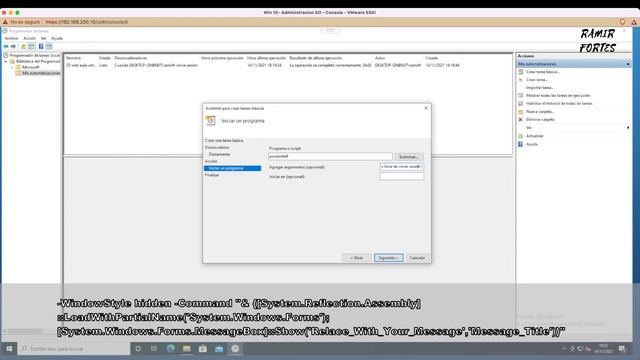Click the Actualizar refresh icon
The image size is (640, 360).
pyautogui.click(x=520, y=136)
